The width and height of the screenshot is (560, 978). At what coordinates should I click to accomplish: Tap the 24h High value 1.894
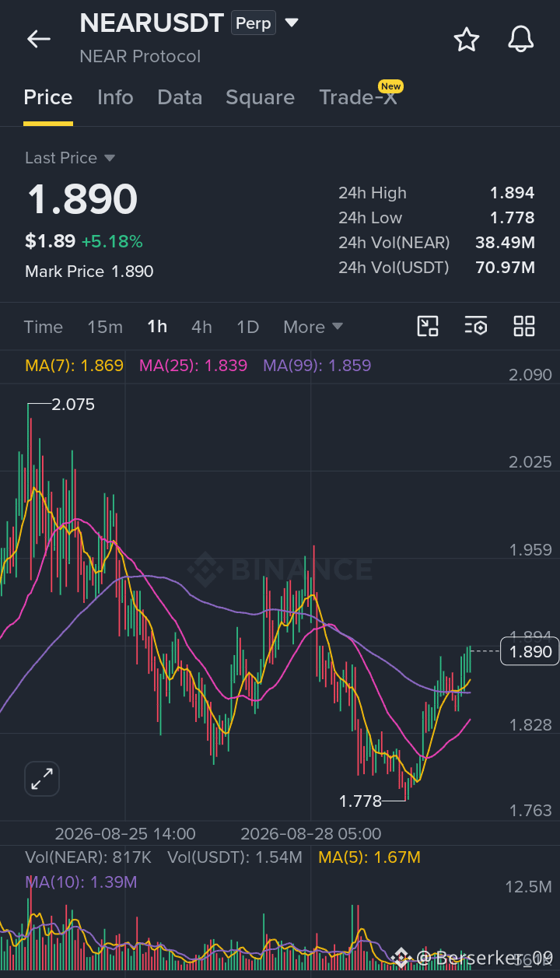coord(512,193)
